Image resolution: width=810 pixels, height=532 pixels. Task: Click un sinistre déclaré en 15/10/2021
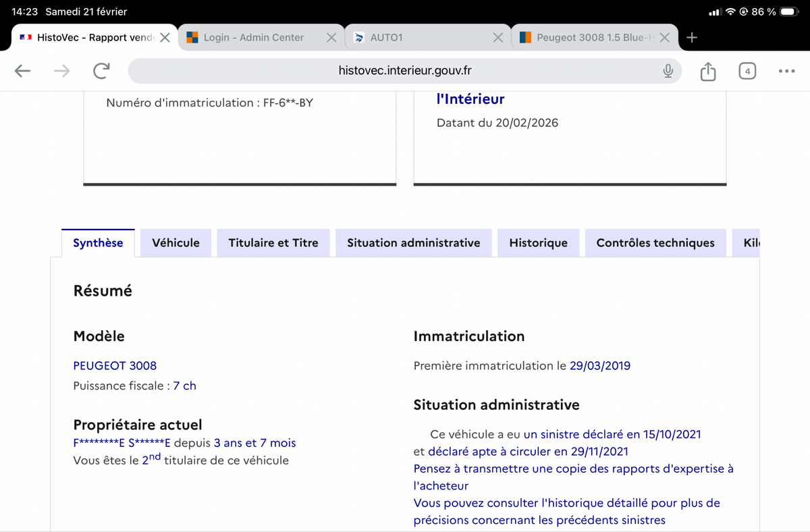tap(612, 434)
